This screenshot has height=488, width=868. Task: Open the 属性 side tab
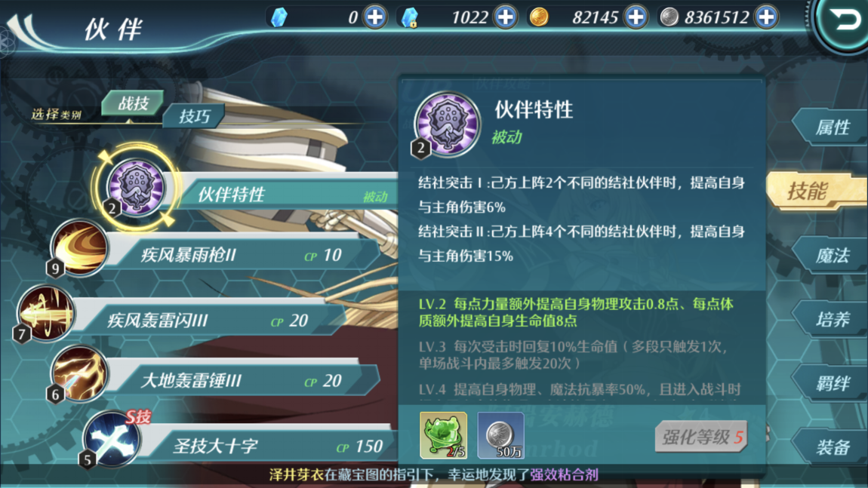tap(831, 127)
